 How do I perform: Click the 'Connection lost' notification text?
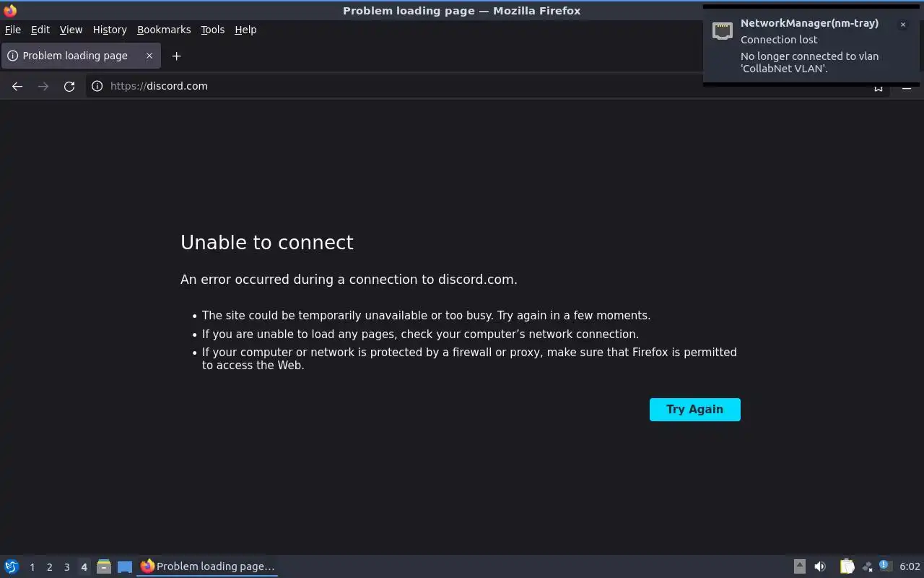point(779,40)
